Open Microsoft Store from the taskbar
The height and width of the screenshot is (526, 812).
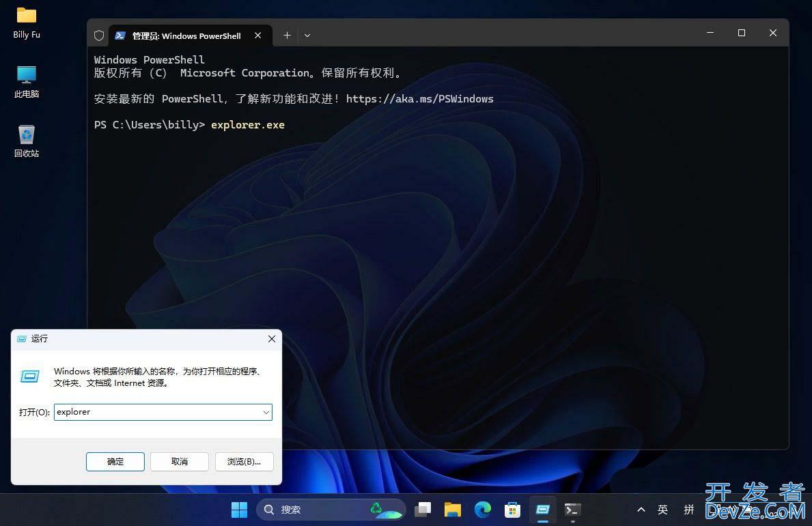[512, 510]
